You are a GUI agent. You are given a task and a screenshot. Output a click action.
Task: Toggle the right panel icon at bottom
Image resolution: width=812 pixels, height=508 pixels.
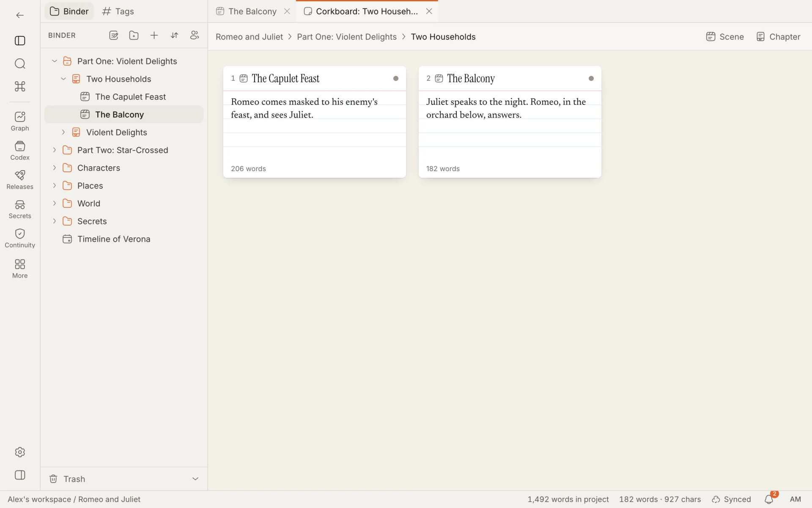pyautogui.click(x=20, y=475)
